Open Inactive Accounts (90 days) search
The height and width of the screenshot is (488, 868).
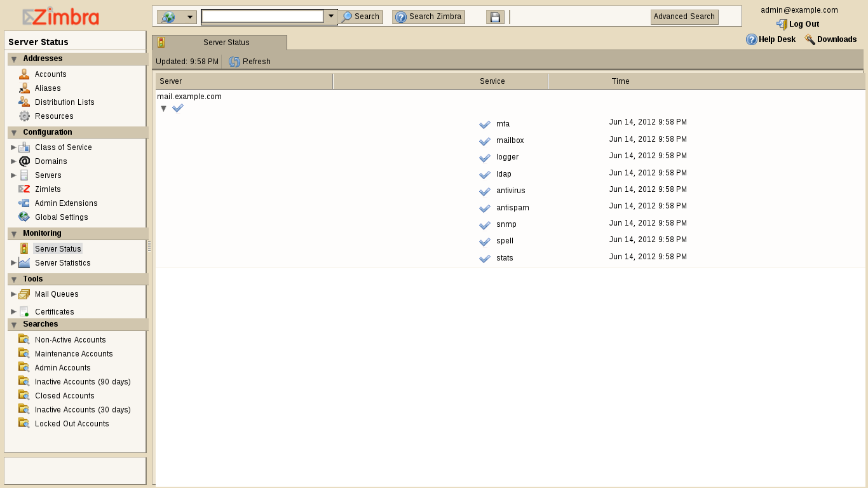83,382
